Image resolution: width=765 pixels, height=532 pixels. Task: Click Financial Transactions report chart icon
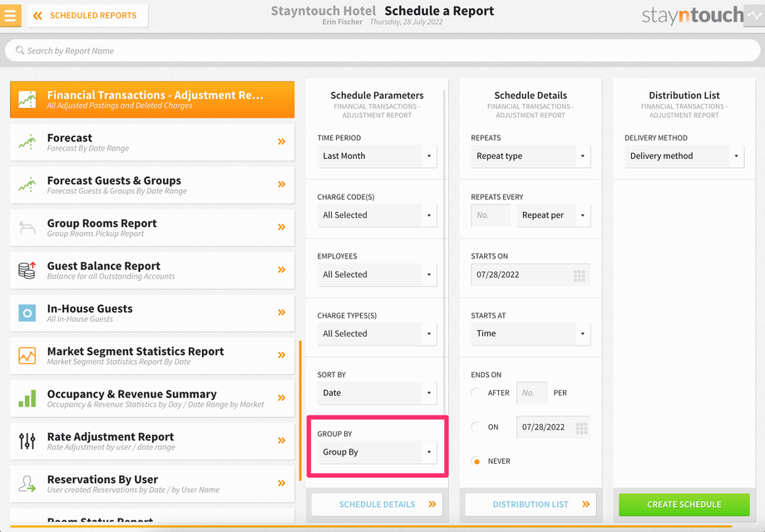tap(27, 100)
